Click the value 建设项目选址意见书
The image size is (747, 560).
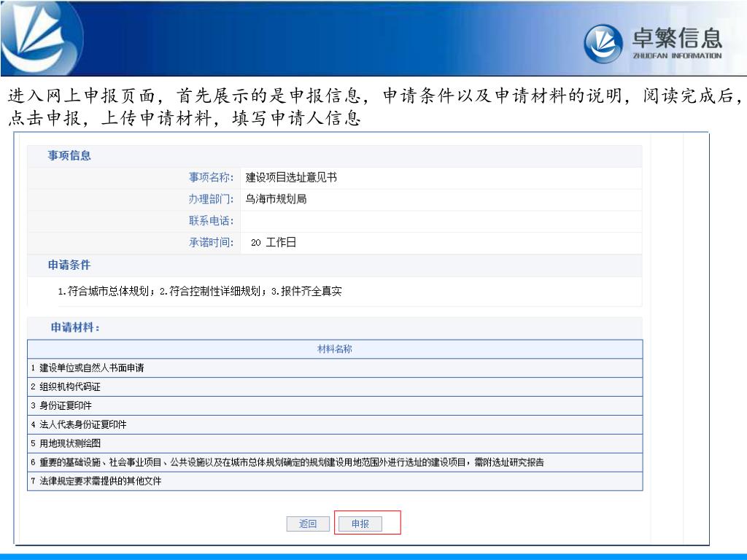(291, 177)
